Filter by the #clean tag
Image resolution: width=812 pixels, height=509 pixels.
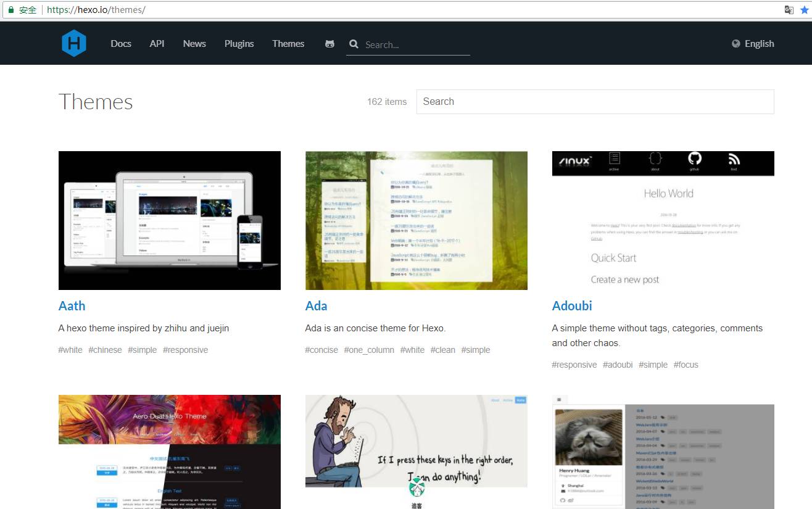coord(443,350)
